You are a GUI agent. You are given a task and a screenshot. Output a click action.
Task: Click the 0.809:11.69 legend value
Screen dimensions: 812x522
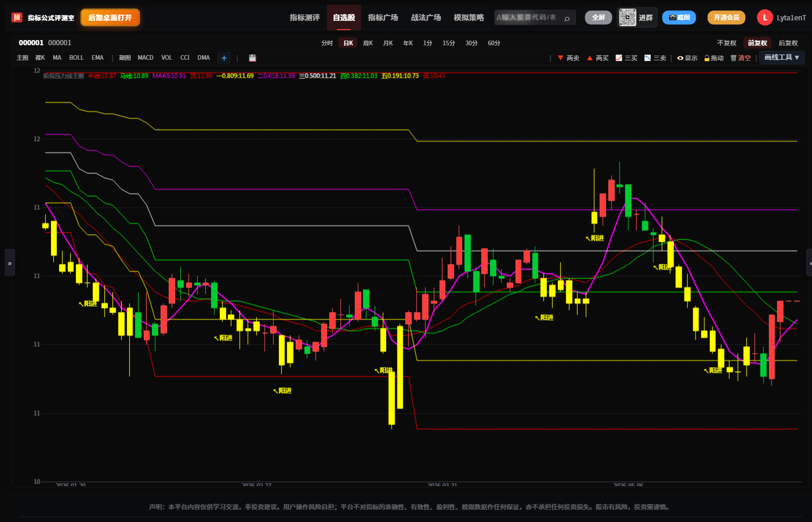(x=235, y=76)
